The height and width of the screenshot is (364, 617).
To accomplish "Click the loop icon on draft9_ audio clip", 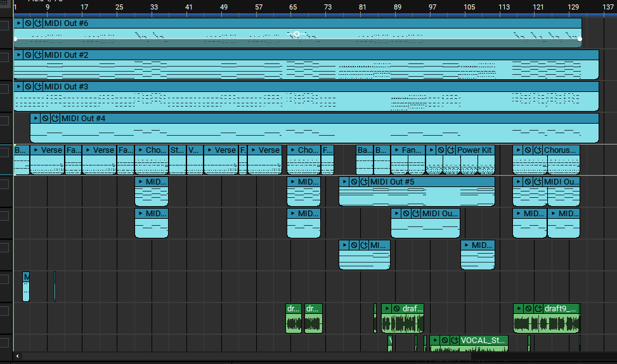I will [539, 309].
